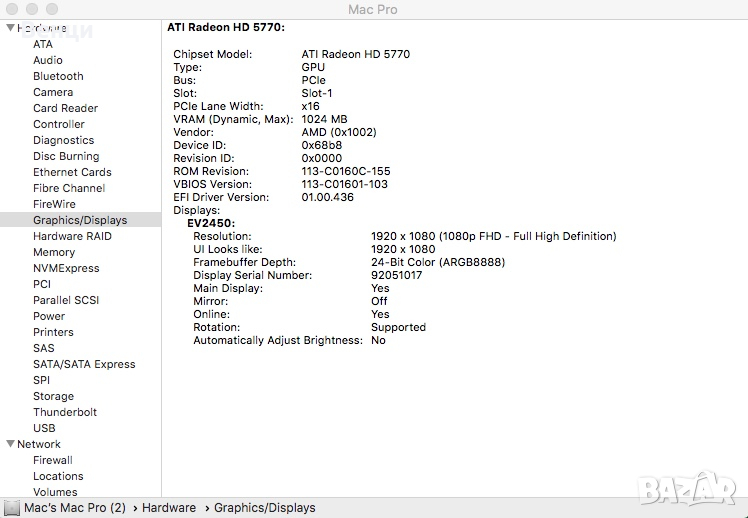Select Bluetooth in the hardware list
Image resolution: width=748 pixels, height=518 pixels.
58,76
